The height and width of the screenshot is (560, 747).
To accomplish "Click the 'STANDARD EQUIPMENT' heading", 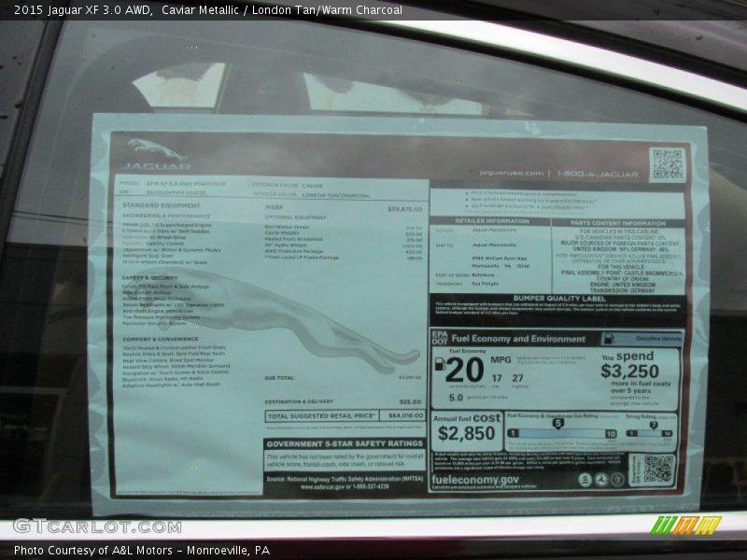I will (x=162, y=205).
